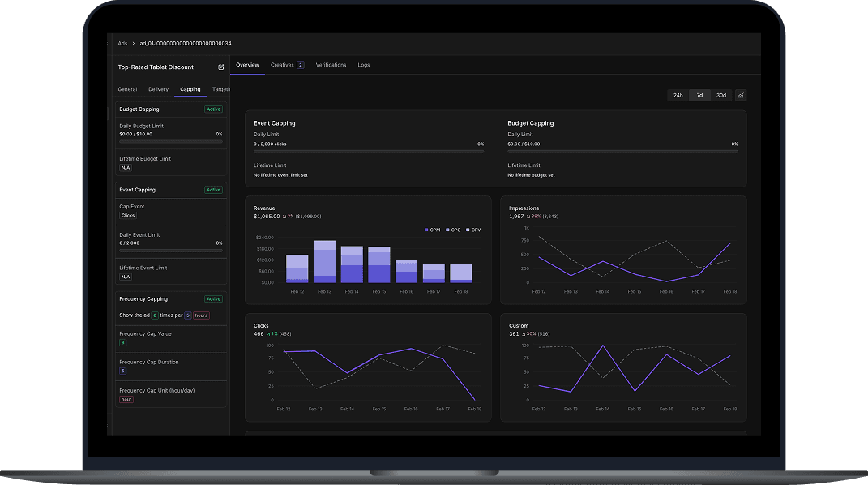The height and width of the screenshot is (485, 868).
Task: Click the Custom chart downward trend arrow
Action: pos(524,334)
